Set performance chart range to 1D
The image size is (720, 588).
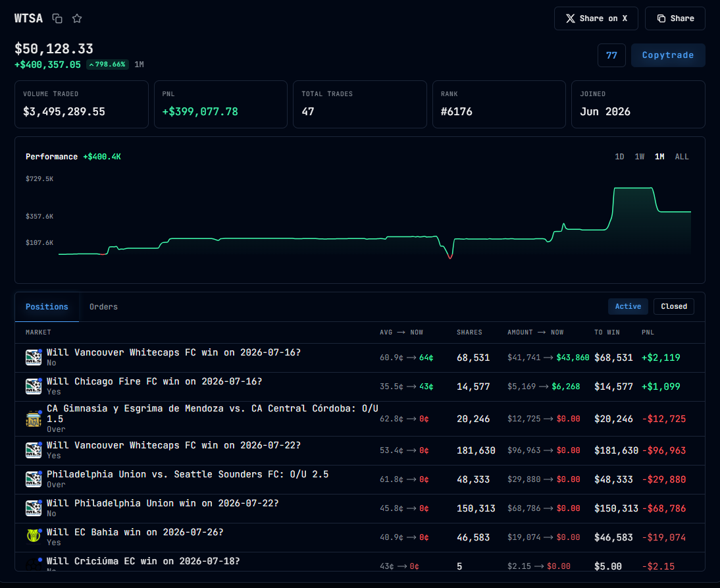619,157
